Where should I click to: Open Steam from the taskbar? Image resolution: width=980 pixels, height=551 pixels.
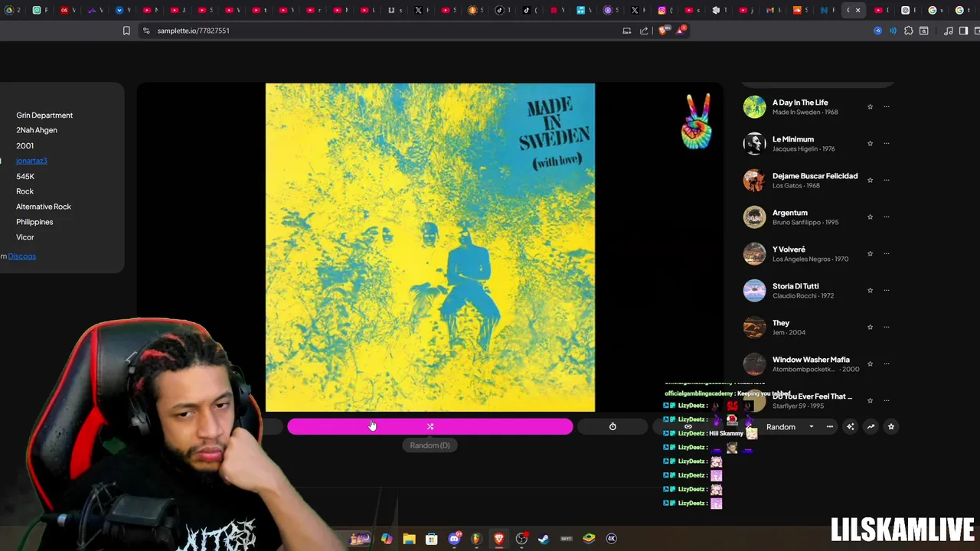[544, 538]
